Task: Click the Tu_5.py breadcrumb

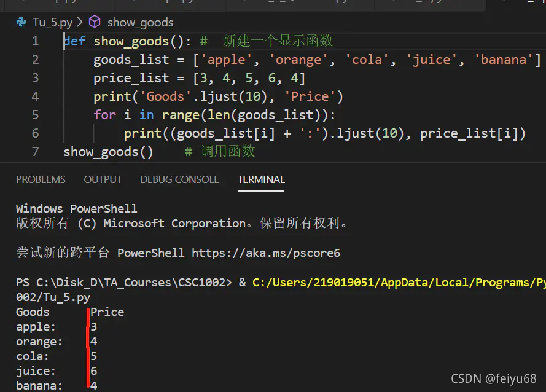Action: (53, 22)
